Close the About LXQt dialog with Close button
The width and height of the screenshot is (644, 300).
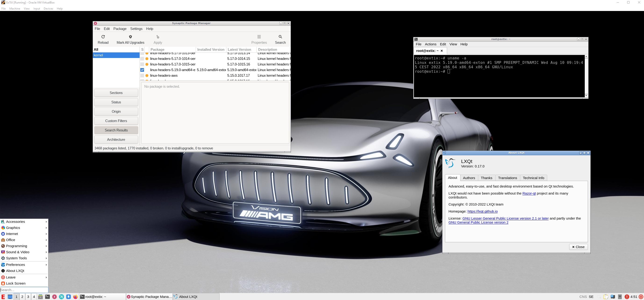click(x=578, y=247)
